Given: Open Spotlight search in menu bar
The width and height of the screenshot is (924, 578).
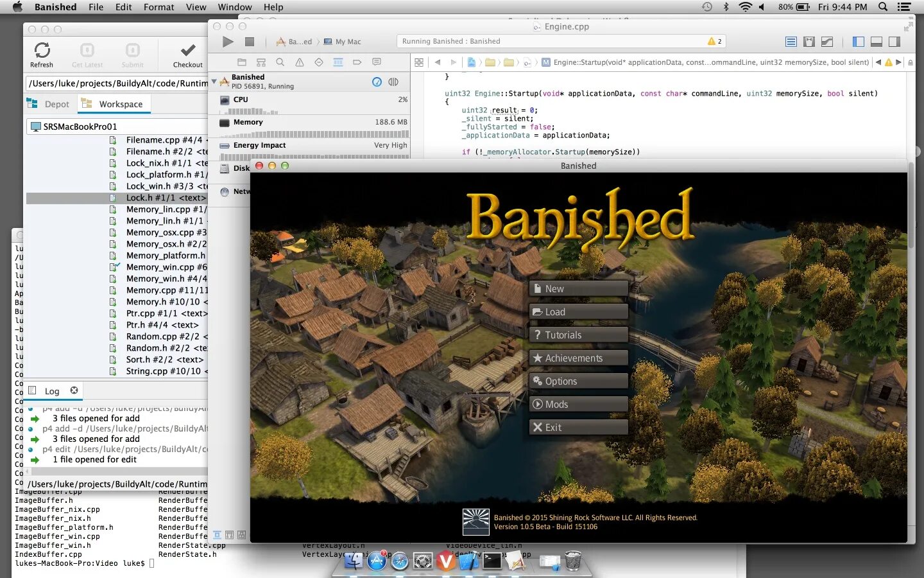Looking at the screenshot, I should [883, 7].
